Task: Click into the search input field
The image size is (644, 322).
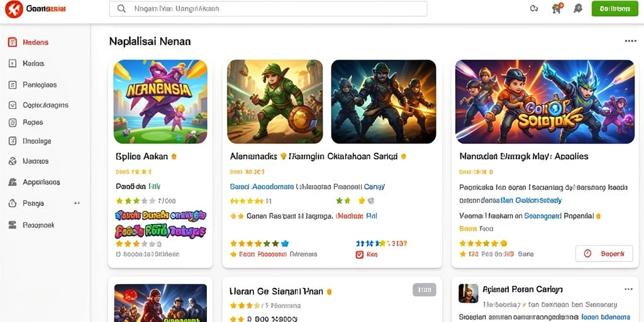Action: (x=268, y=9)
